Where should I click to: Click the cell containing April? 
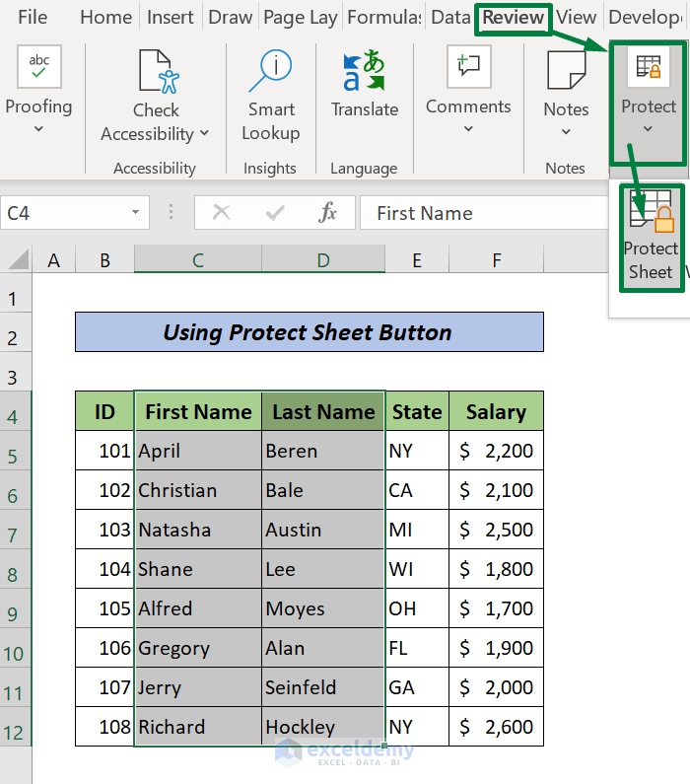198,451
